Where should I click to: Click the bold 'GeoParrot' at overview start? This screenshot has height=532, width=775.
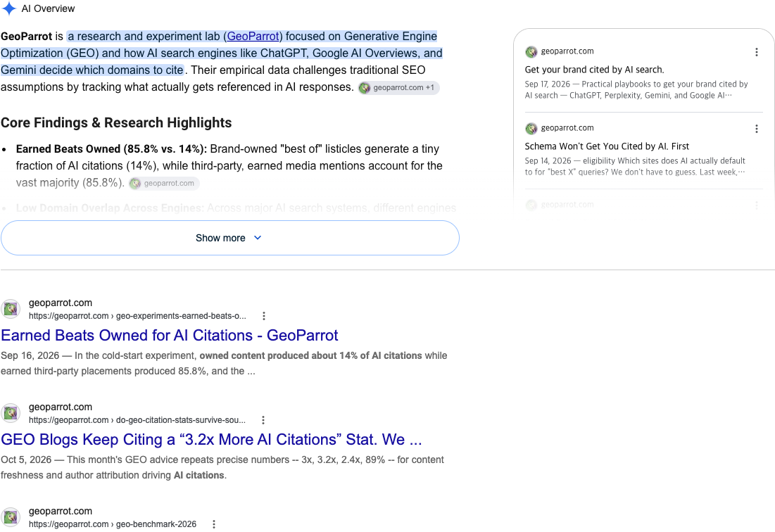point(26,37)
